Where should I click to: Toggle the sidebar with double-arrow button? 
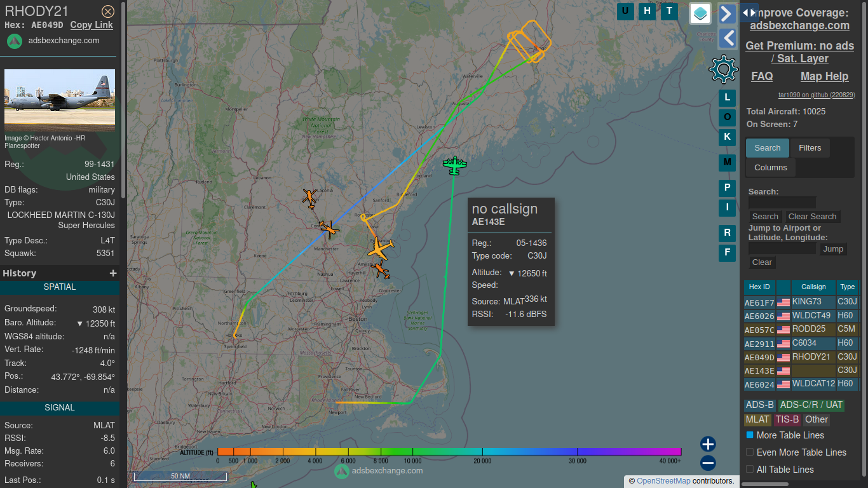click(749, 12)
